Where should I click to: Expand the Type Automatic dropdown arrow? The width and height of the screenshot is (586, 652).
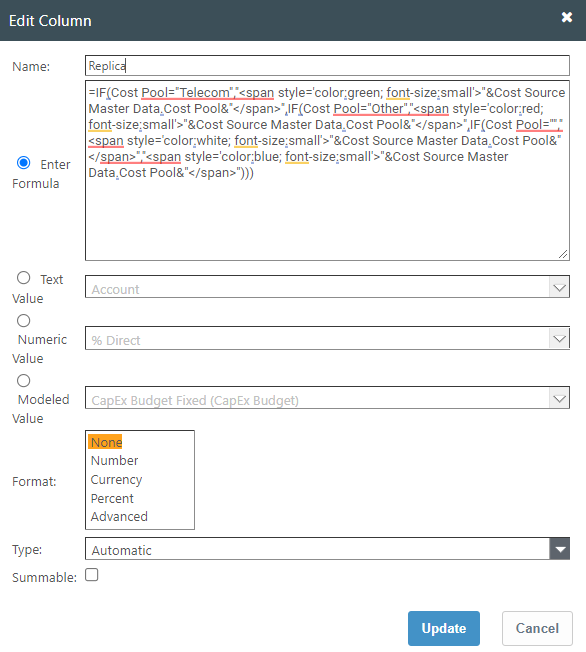click(x=560, y=549)
